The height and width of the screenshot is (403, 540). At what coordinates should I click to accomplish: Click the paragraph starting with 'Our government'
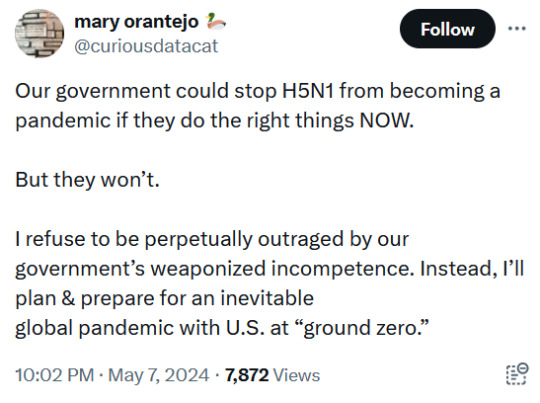click(258, 106)
